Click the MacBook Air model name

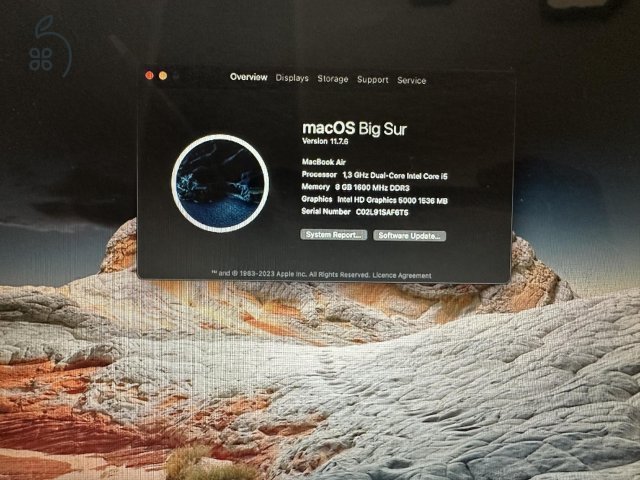tap(324, 162)
